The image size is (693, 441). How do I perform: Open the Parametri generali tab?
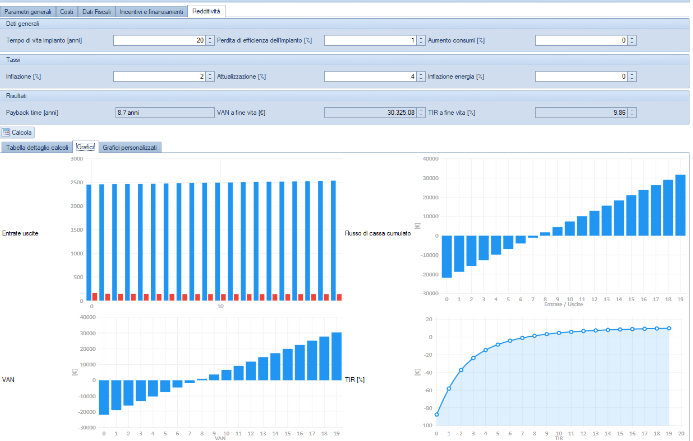26,10
